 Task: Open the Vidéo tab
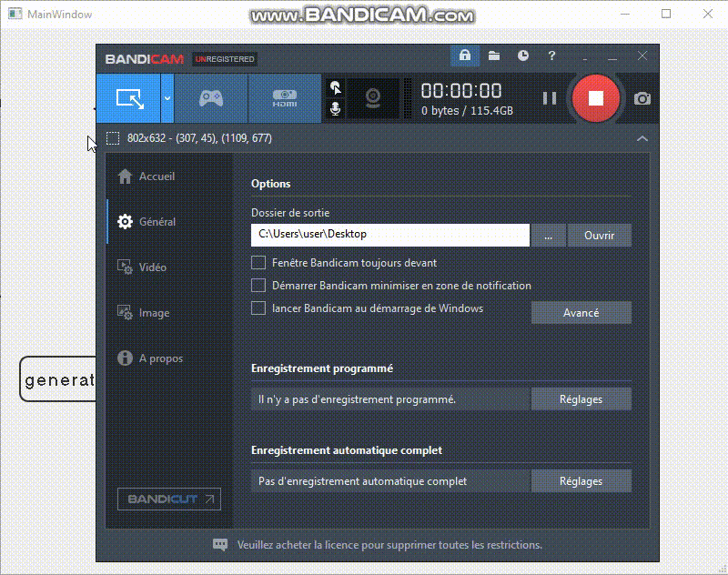[169, 267]
